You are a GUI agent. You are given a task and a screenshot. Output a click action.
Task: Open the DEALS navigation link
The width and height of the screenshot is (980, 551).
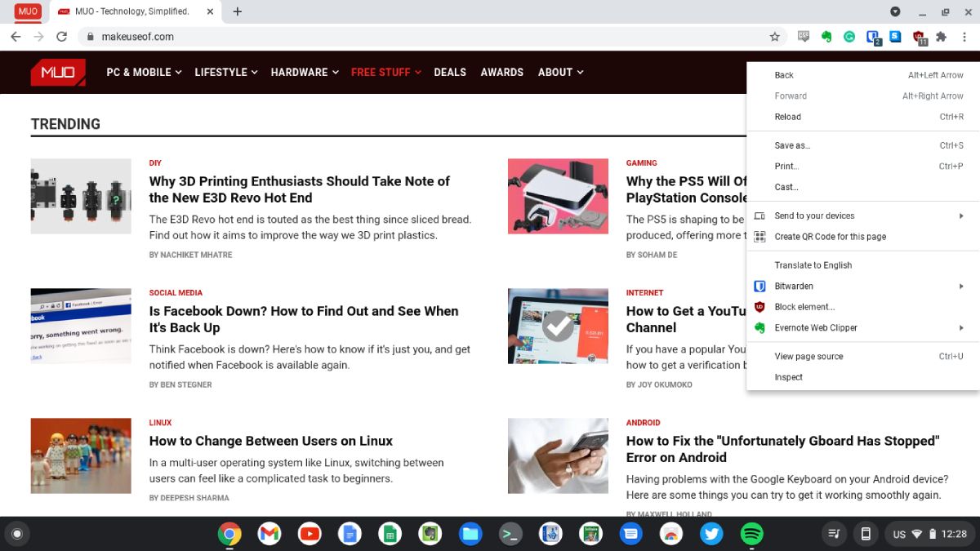(450, 72)
